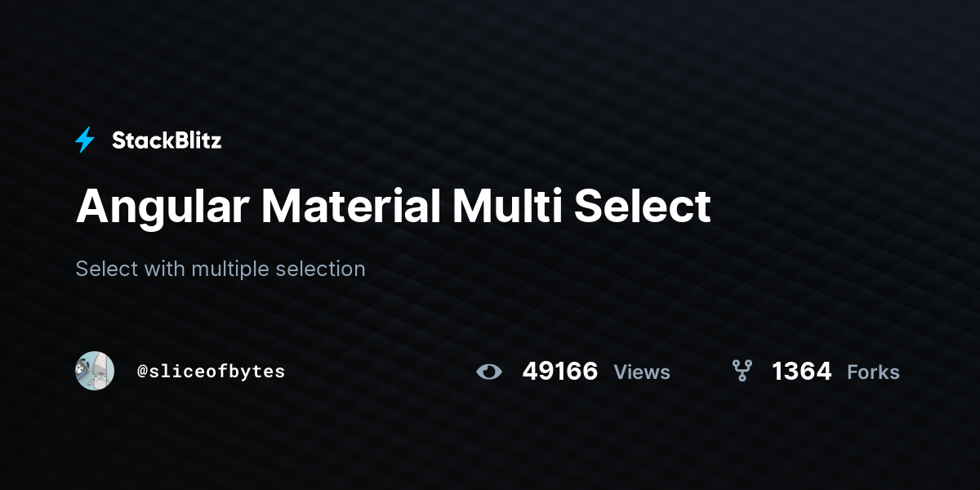
Task: Click the StackBlitz wordmark text
Action: coord(167,140)
